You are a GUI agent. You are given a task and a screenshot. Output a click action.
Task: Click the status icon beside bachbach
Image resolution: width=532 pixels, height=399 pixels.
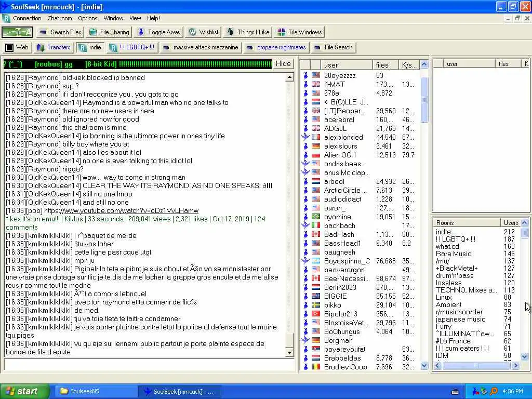pyautogui.click(x=305, y=225)
